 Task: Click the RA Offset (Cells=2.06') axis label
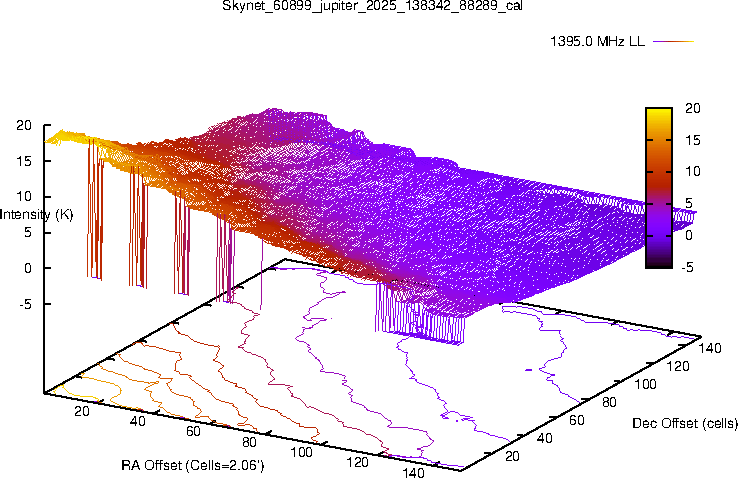tap(193, 466)
